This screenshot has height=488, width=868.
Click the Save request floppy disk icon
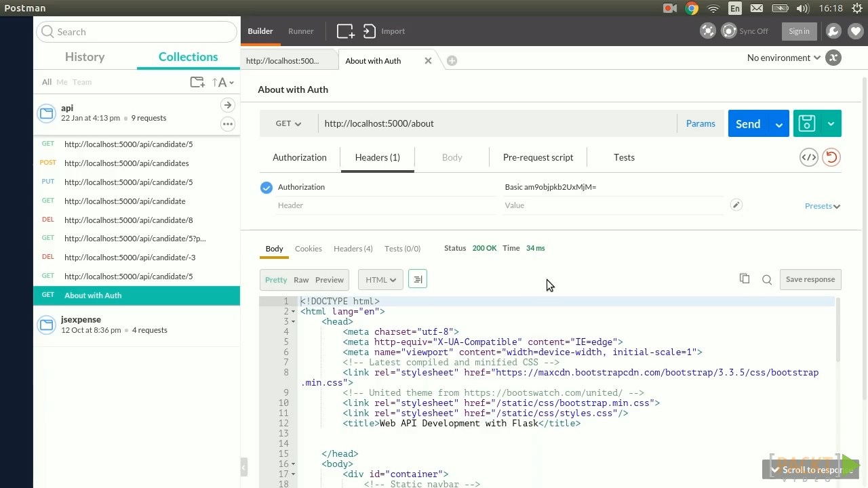pos(806,123)
